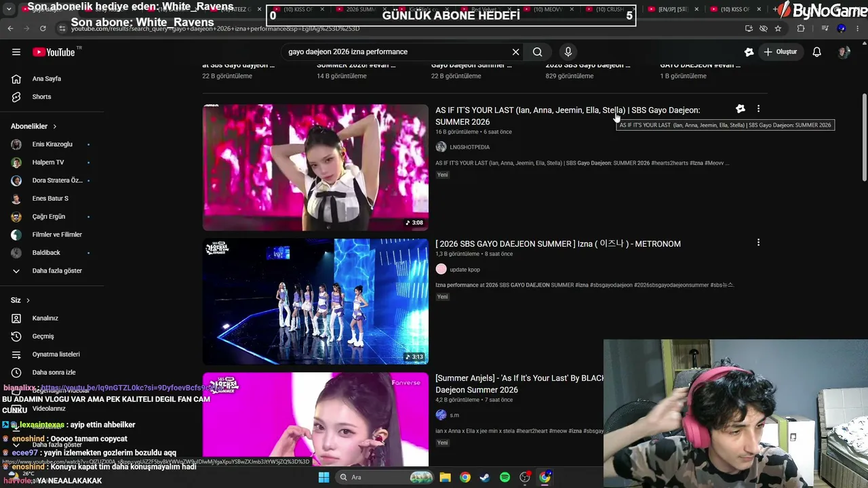Expand the Abonelikler section chevron
This screenshot has width=868, height=488.
pyautogui.click(x=55, y=126)
